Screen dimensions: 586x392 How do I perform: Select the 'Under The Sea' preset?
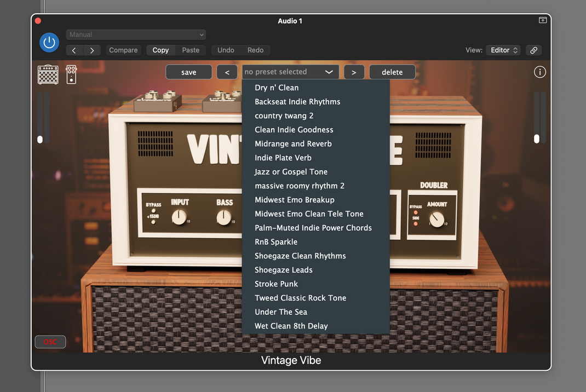281,312
